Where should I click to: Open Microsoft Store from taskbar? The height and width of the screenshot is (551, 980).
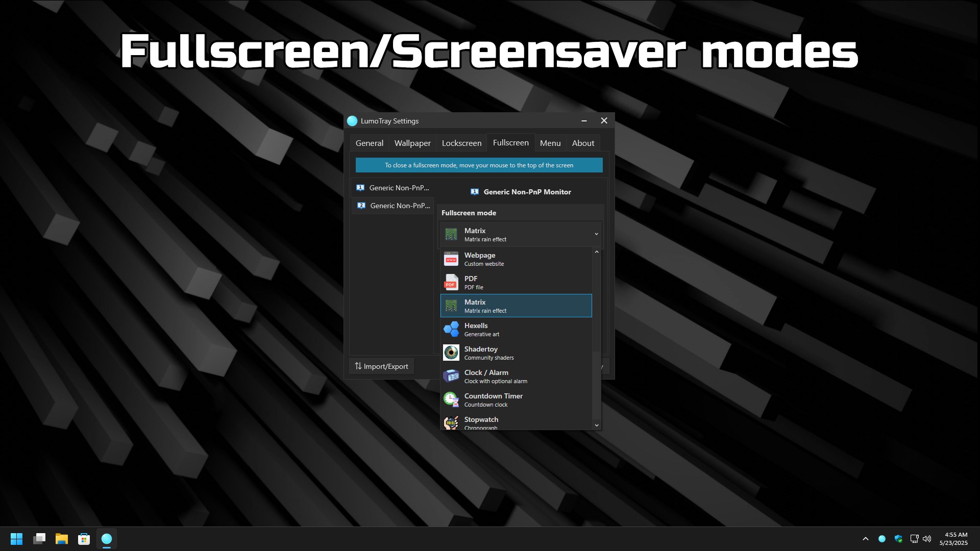tap(84, 539)
